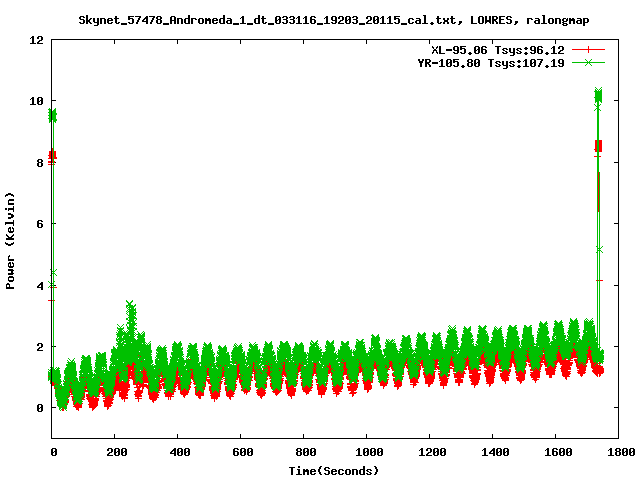Screen dimensions: 640x480
Task: Click the x-axis tick label 800
Action: 305,452
